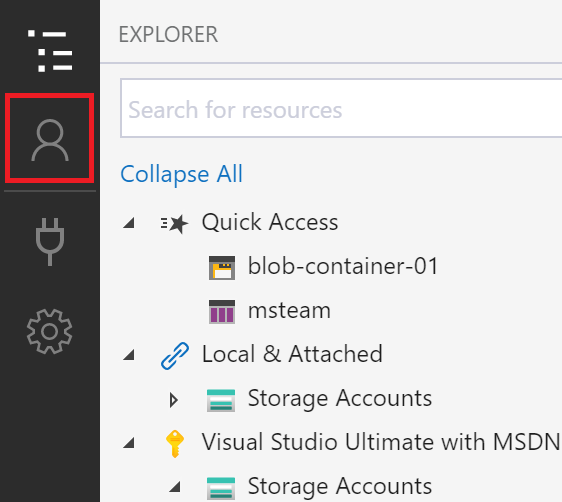
Task: Select the Quick Access label
Action: [x=270, y=222]
